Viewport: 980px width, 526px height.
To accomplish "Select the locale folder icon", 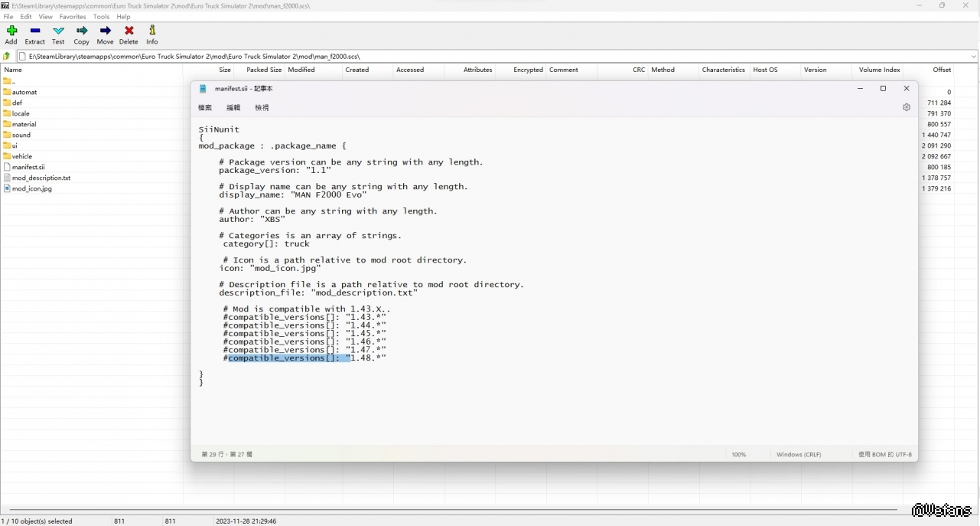I will point(7,113).
